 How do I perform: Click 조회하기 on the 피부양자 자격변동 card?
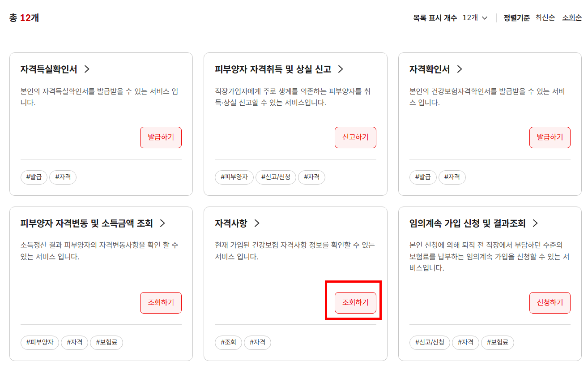[x=161, y=302]
